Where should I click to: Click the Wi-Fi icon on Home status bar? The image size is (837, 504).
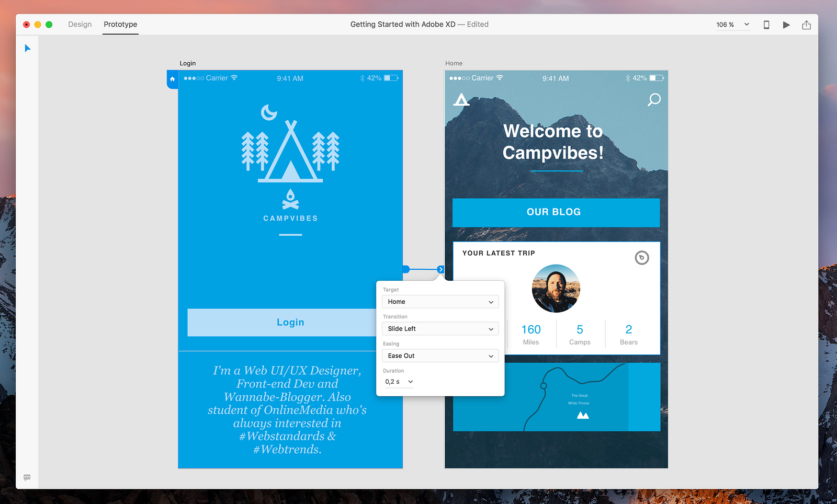coord(500,78)
